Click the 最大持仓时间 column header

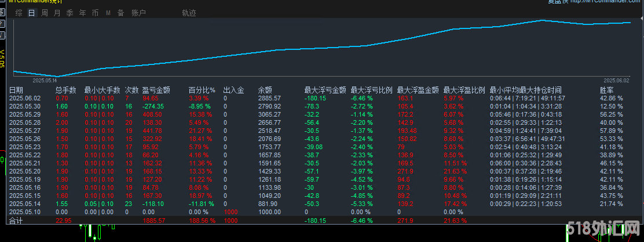pos(541,90)
